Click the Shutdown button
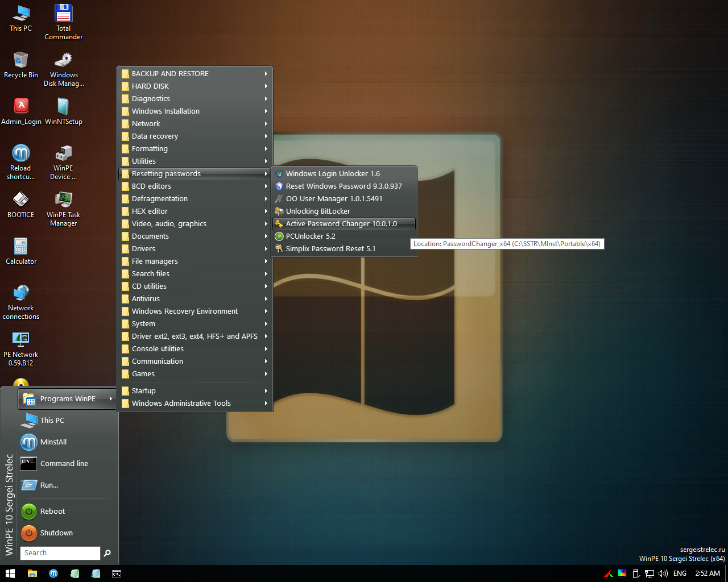Screen dimensions: 728x582 67,533
